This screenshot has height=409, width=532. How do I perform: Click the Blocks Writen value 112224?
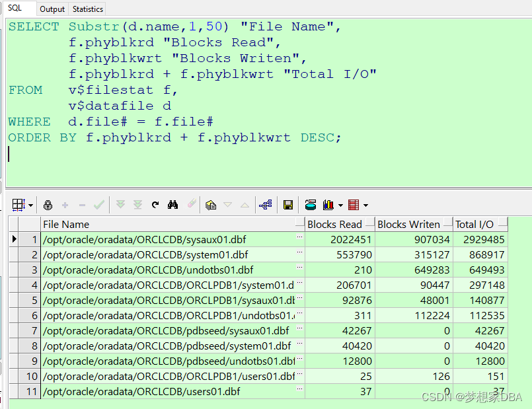click(x=432, y=316)
